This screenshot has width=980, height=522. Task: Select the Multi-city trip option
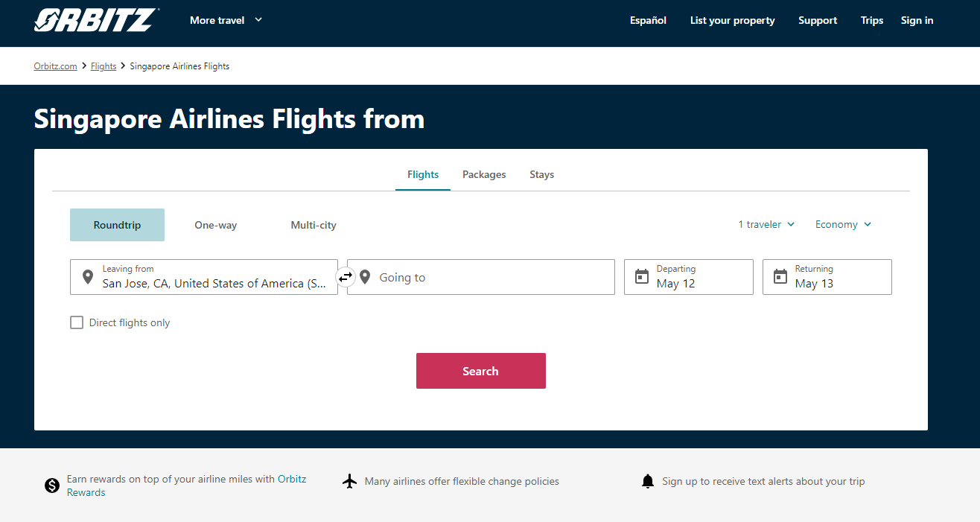(x=314, y=225)
